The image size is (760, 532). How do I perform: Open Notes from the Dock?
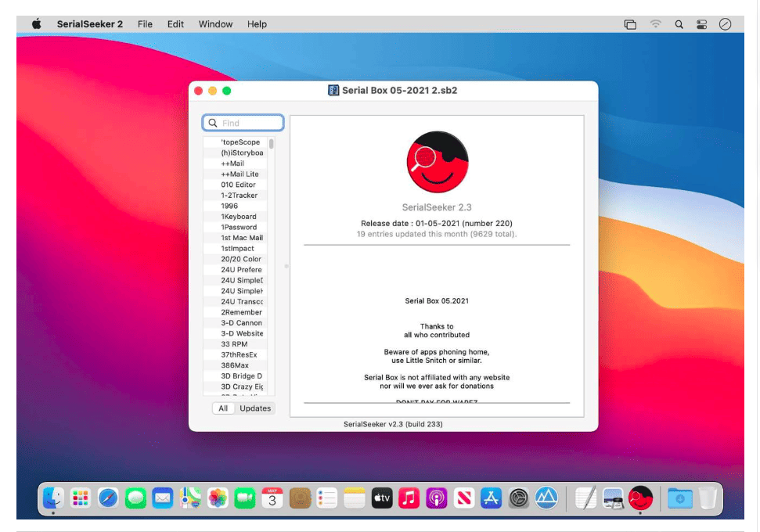[x=355, y=498]
